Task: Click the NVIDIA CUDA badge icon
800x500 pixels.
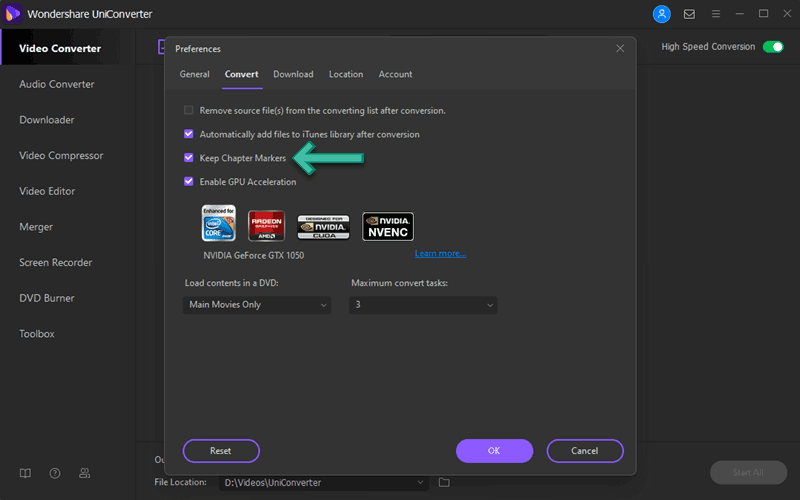Action: pos(323,227)
